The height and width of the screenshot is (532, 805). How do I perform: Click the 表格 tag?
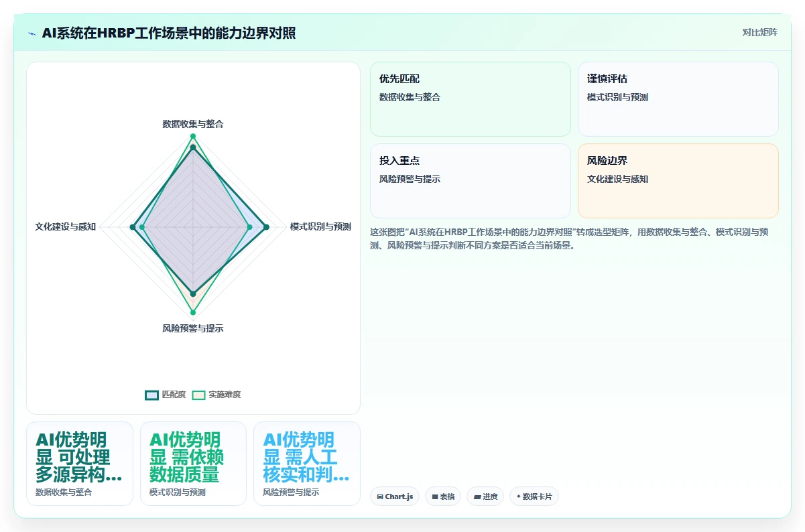(x=443, y=496)
